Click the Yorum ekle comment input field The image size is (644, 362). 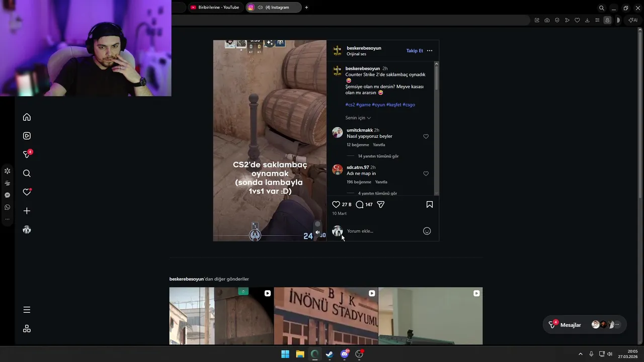coord(382,231)
